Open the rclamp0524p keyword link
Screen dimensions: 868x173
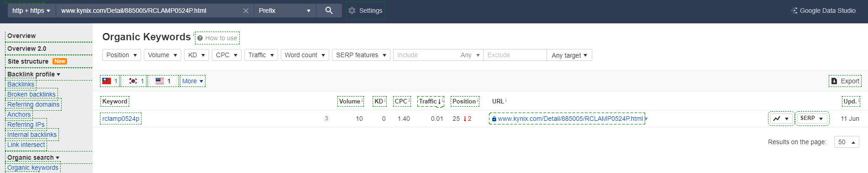tap(121, 119)
